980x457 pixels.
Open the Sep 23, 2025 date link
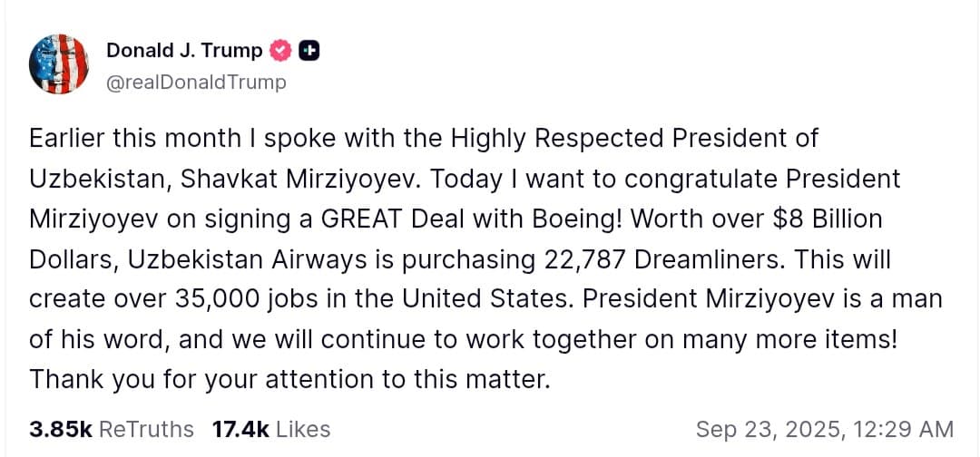pos(765,429)
